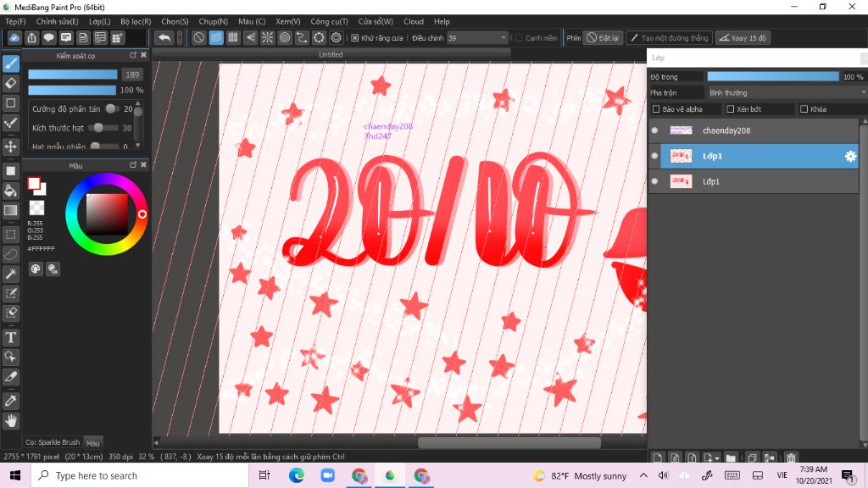This screenshot has height=488, width=868.
Task: Toggle visibility of the bottom Lớp1 layer
Action: 654,181
